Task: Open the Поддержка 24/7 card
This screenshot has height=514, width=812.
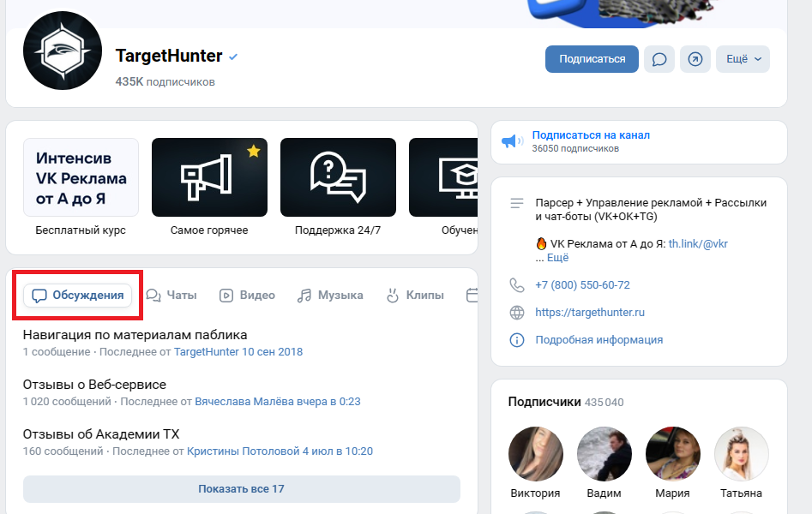Action: coord(338,177)
